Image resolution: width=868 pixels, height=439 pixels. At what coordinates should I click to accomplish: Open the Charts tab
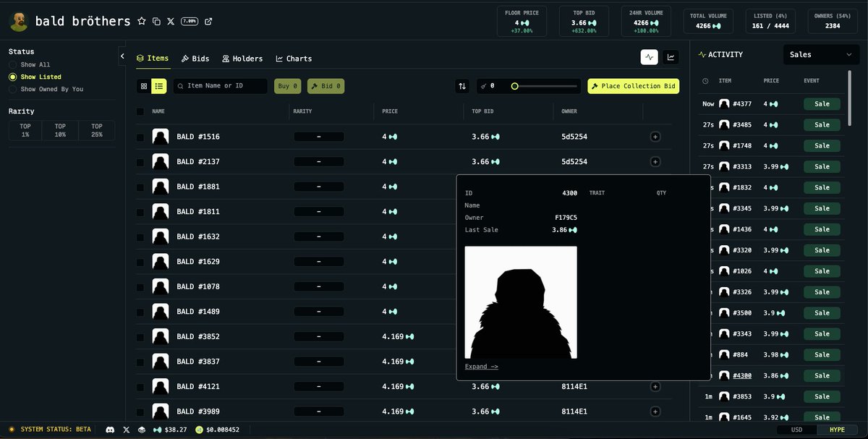294,59
